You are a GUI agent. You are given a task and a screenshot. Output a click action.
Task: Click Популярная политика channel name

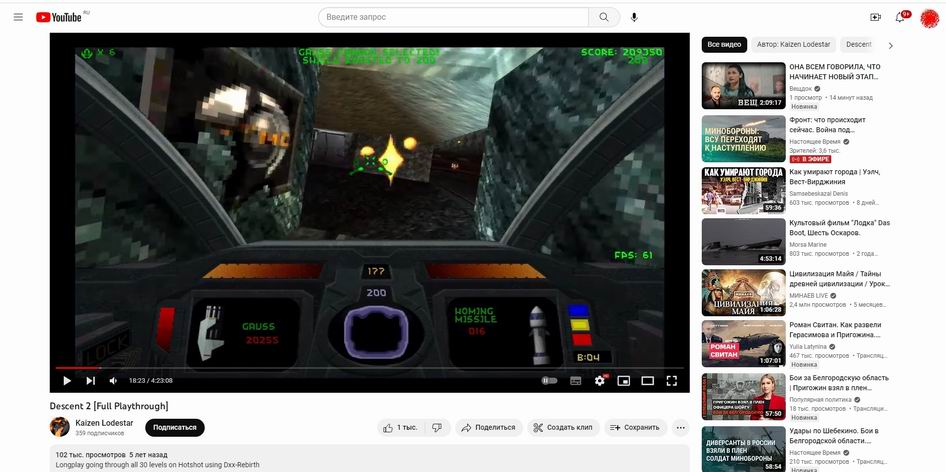click(x=821, y=400)
